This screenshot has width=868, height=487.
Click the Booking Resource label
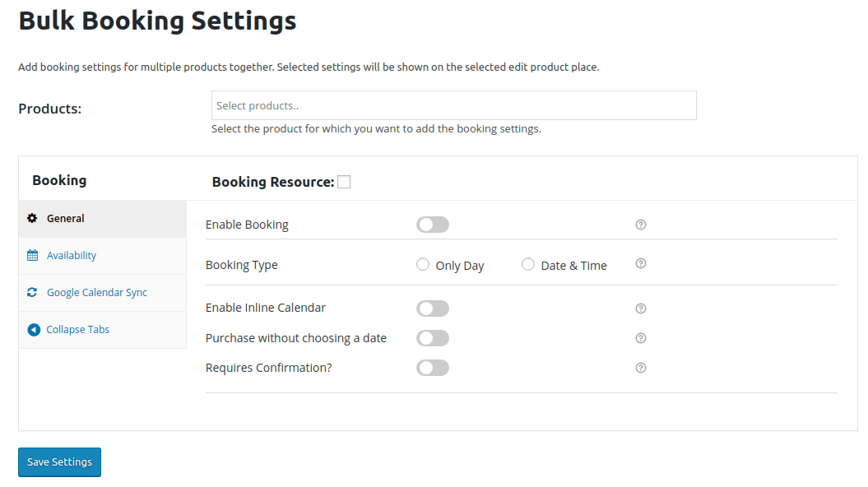273,182
